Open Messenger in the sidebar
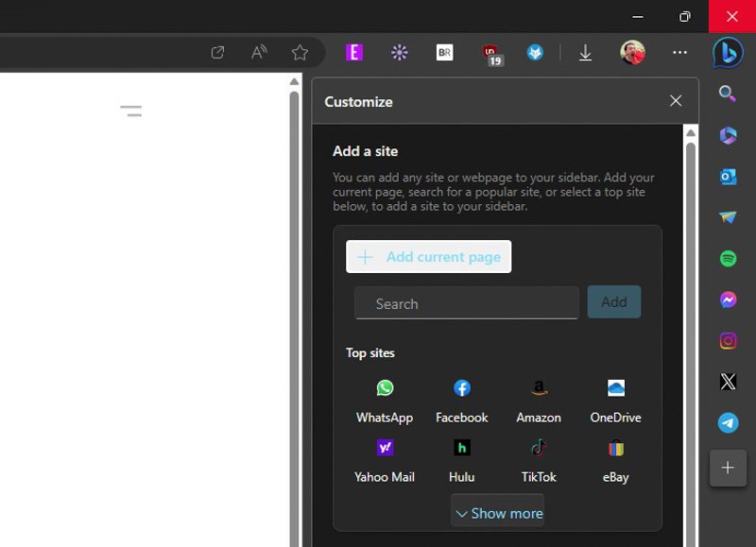 point(728,299)
